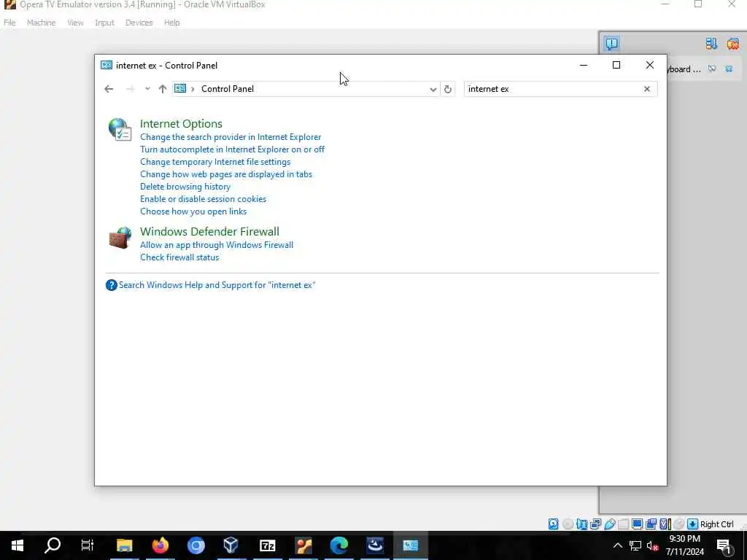Click the Control Panel breadcrumb in the address bar

[228, 89]
